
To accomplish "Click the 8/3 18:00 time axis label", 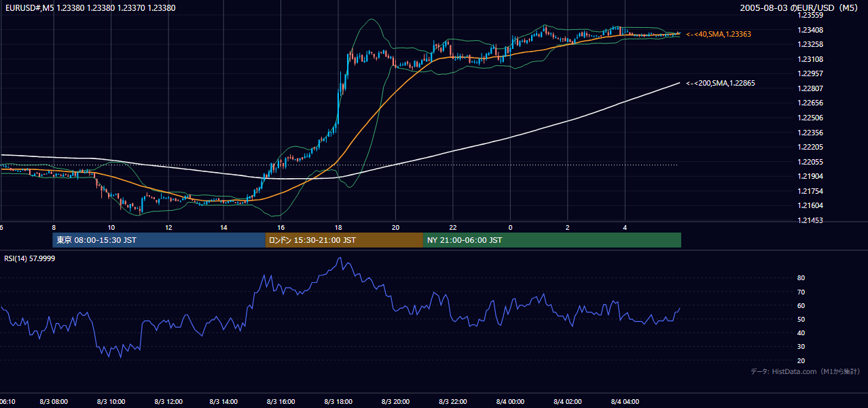I will point(338,402).
